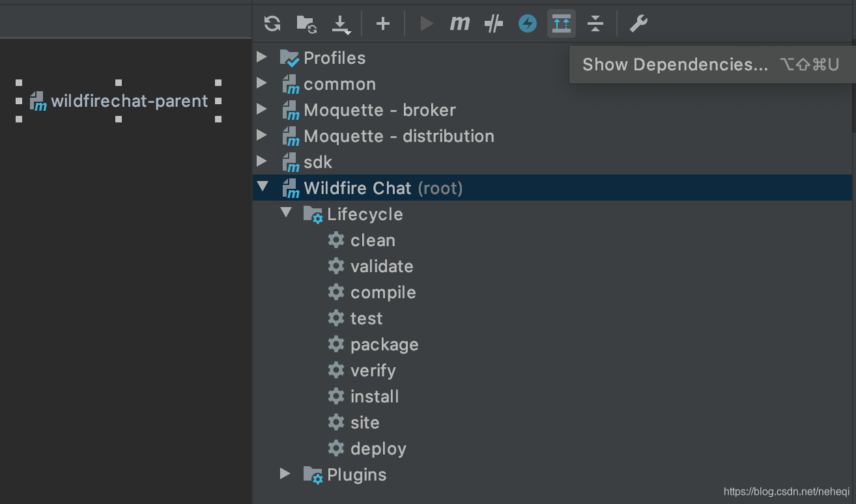Click the gear icon beside package

tap(336, 344)
